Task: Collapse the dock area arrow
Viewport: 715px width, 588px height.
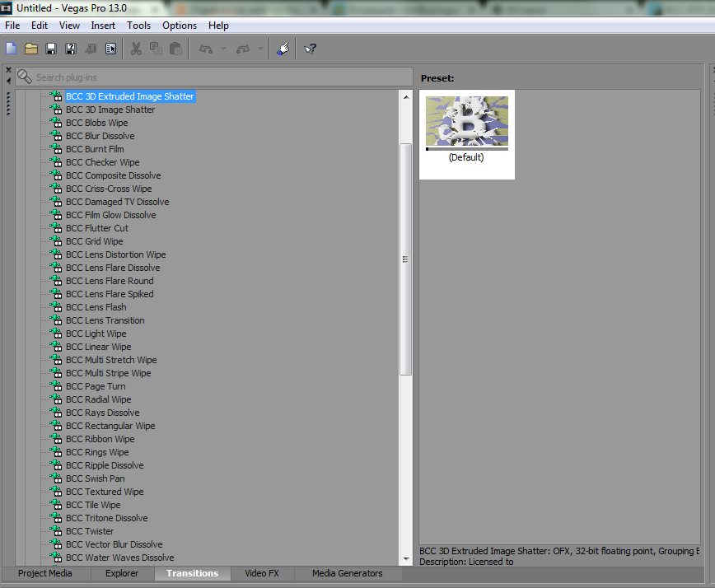Action: [x=8, y=81]
